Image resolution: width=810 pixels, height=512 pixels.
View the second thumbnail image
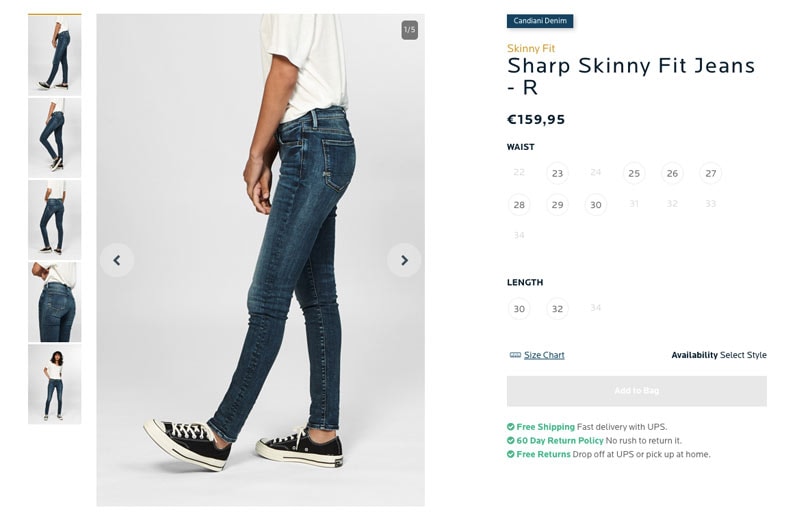point(54,137)
